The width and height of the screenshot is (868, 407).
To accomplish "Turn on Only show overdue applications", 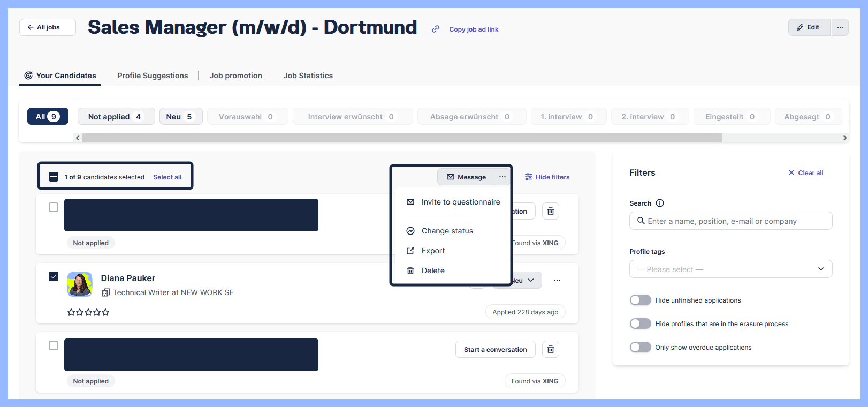I will coord(640,348).
